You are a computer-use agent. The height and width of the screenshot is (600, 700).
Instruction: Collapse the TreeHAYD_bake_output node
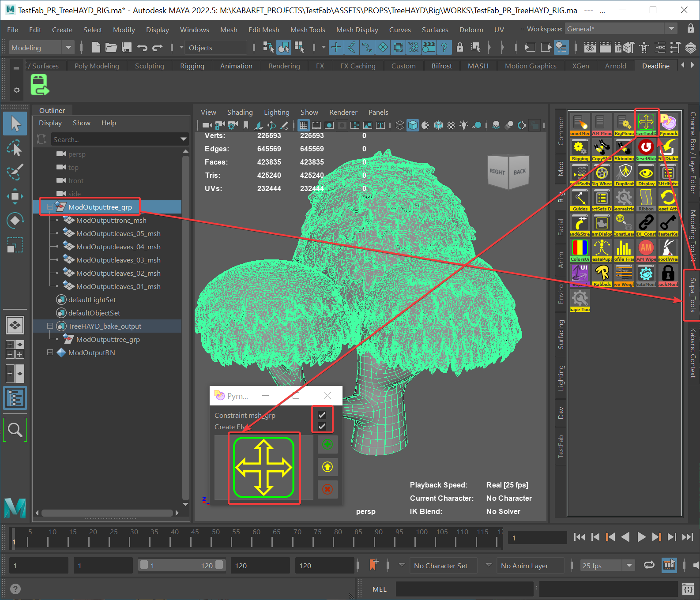pos(50,326)
